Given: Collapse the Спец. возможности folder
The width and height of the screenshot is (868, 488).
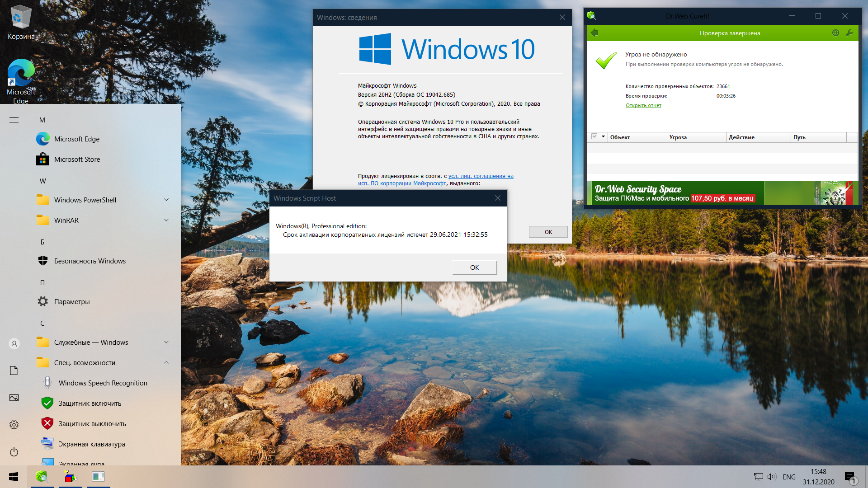Looking at the screenshot, I should coord(166,362).
